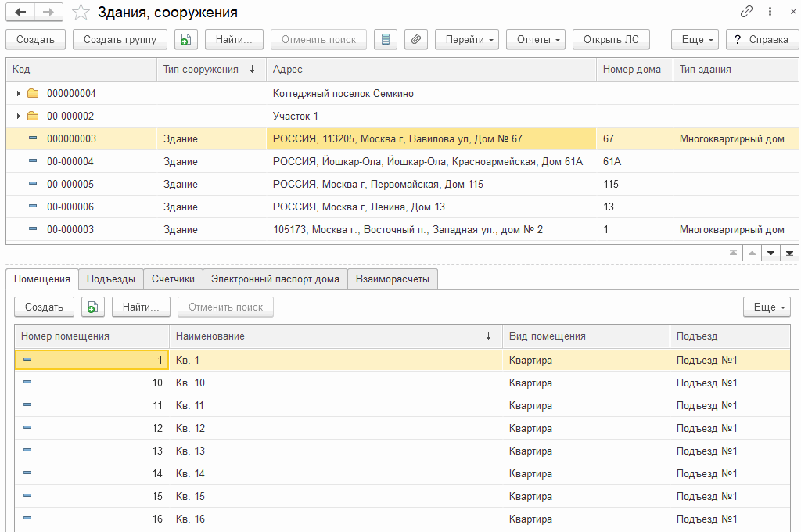Go back using the left arrow
Image resolution: width=801 pixels, height=532 pixels.
point(20,13)
